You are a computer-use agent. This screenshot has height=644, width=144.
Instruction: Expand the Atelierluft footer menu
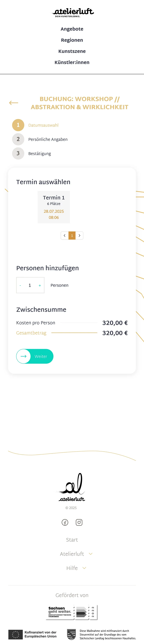(91, 554)
